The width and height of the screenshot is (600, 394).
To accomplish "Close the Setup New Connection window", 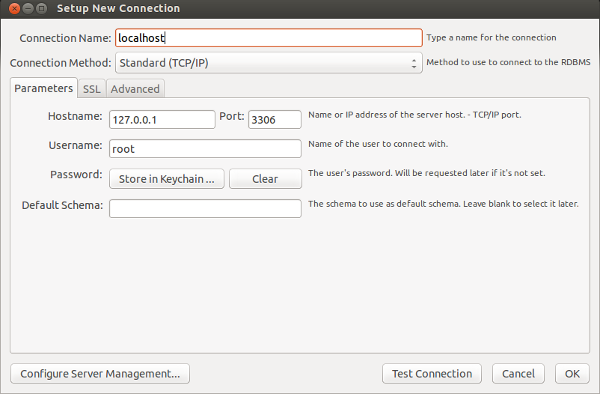I will [x=15, y=8].
